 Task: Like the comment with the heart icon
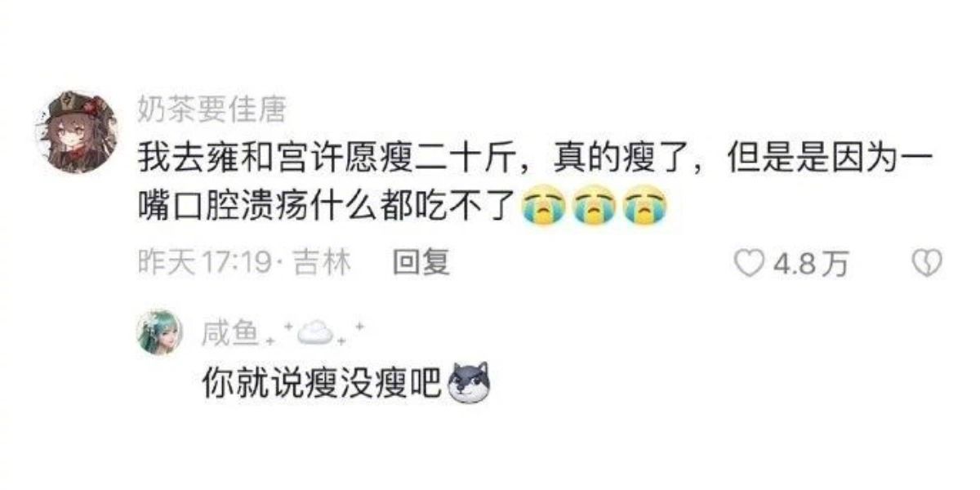pos(749,263)
